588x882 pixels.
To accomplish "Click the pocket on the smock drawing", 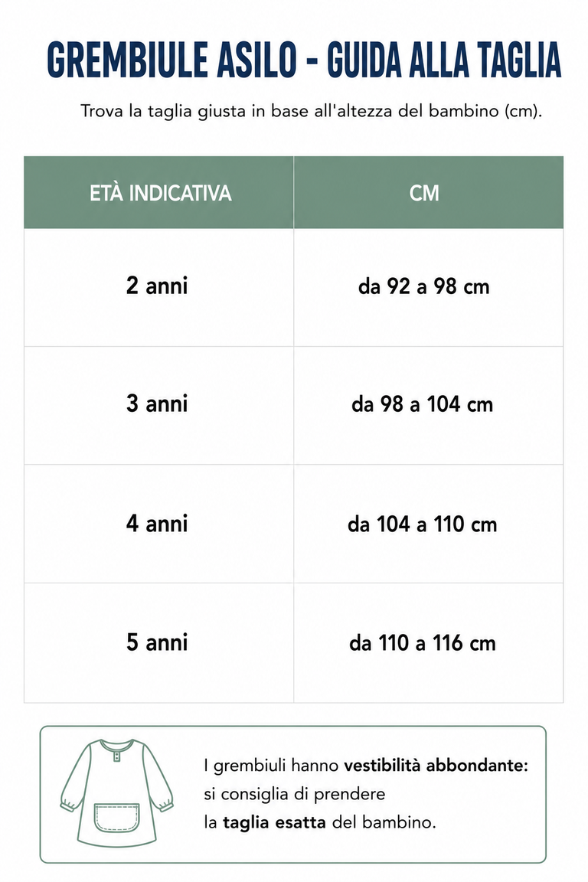I will tap(116, 818).
